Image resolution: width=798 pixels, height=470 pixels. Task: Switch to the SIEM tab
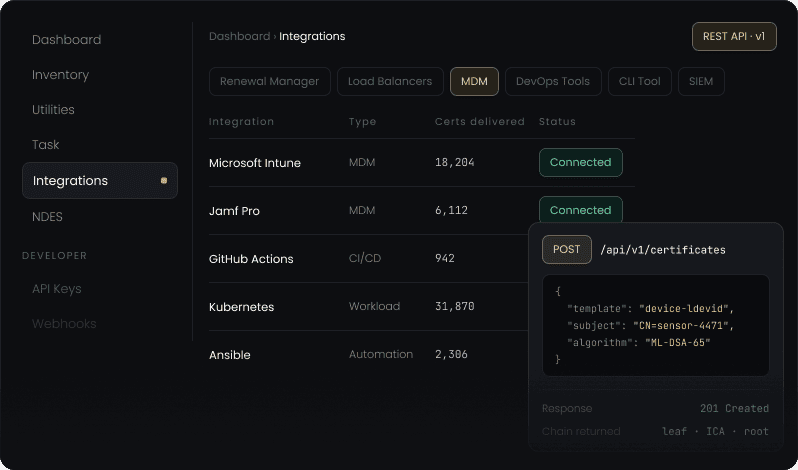pyautogui.click(x=701, y=81)
